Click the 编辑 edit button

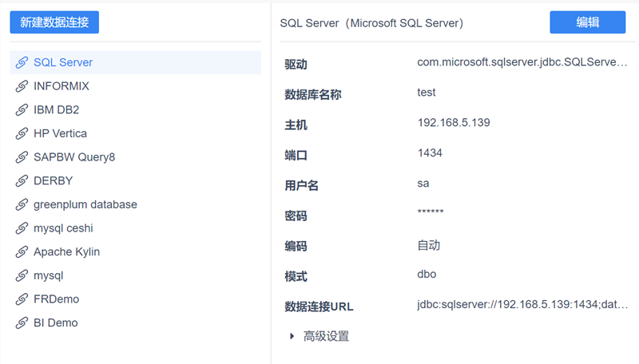(x=587, y=22)
